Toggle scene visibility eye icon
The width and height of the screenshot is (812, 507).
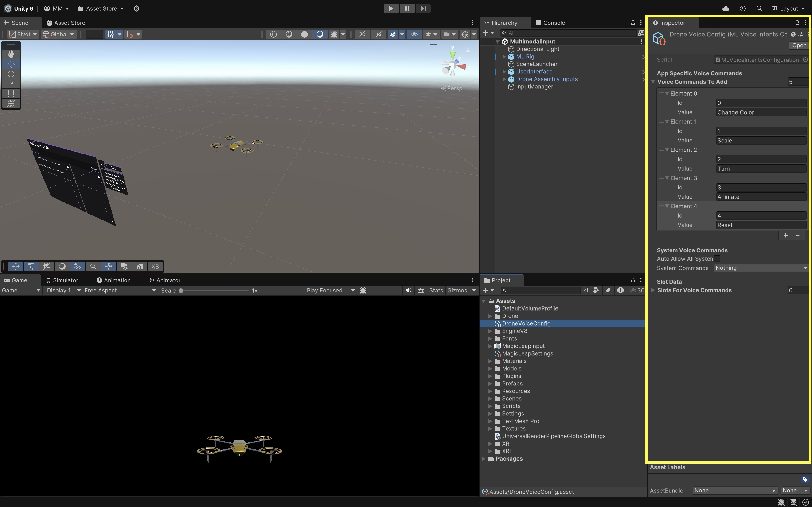(x=414, y=34)
